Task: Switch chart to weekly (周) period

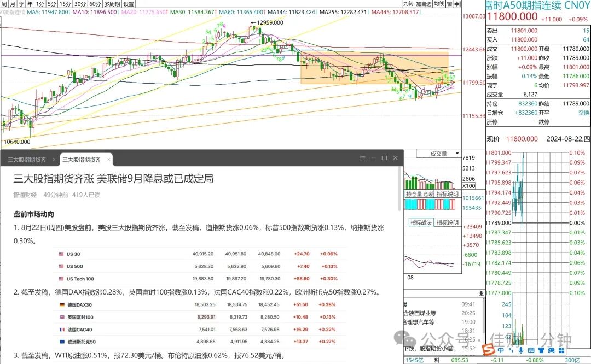Action: pyautogui.click(x=4, y=4)
